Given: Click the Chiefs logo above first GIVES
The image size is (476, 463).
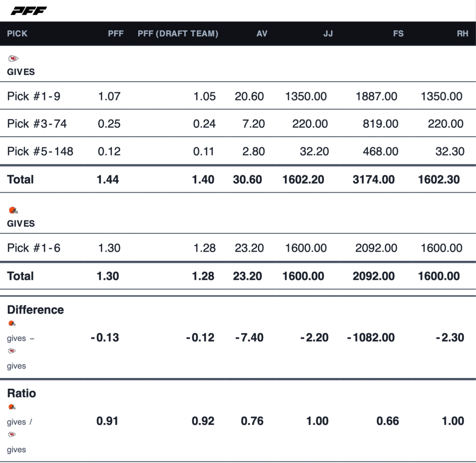Looking at the screenshot, I should pyautogui.click(x=13, y=59).
